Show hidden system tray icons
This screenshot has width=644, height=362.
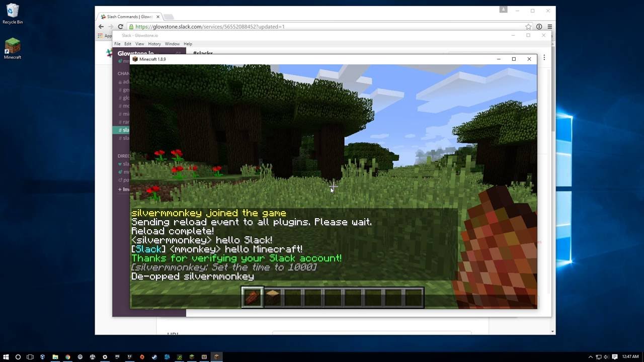tap(591, 357)
